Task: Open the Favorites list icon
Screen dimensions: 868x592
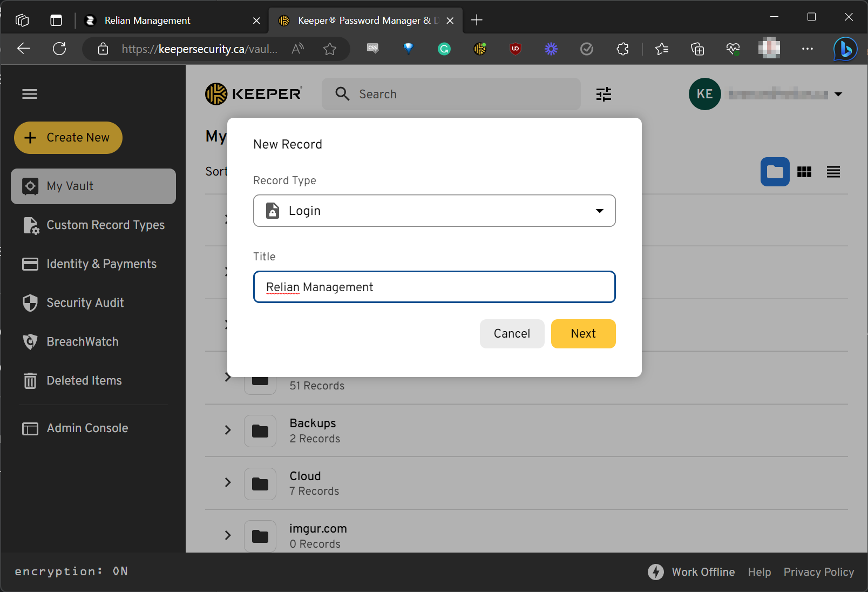Action: [662, 49]
